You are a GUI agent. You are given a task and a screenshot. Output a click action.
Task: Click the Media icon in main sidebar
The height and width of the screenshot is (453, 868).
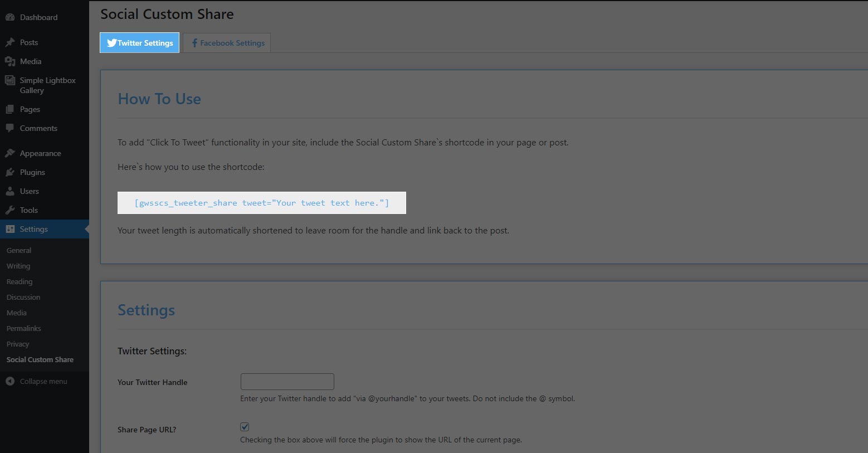[10, 61]
